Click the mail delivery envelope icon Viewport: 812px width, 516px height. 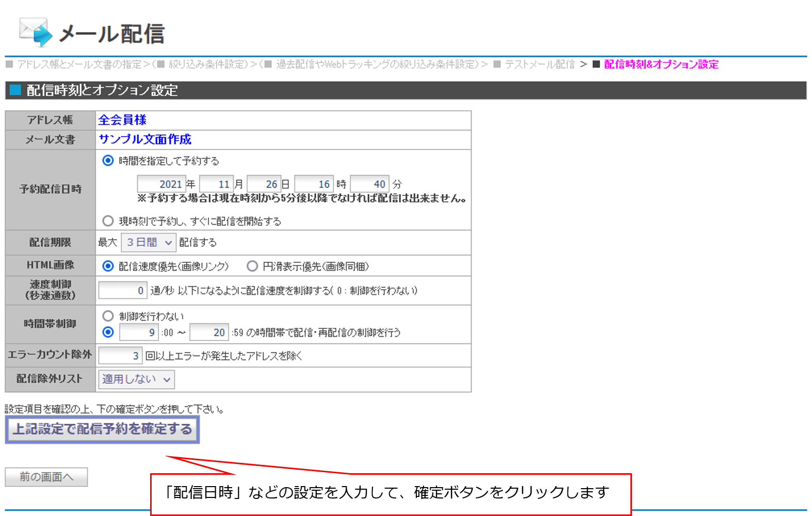(x=35, y=32)
